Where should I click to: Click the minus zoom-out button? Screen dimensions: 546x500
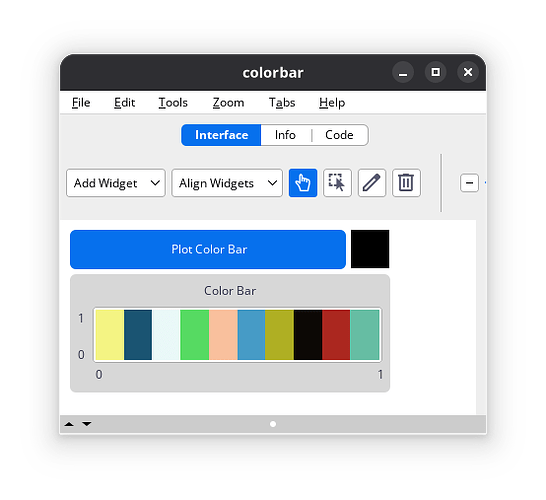469,183
